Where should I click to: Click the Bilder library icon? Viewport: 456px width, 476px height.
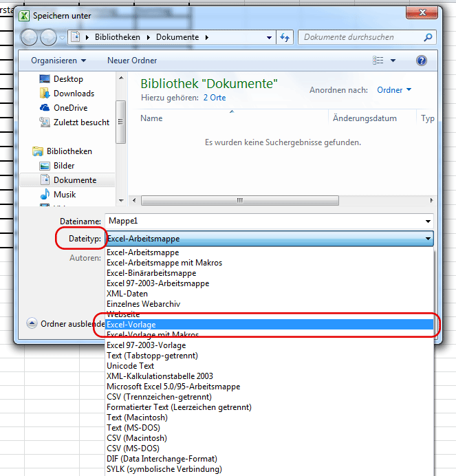(45, 166)
